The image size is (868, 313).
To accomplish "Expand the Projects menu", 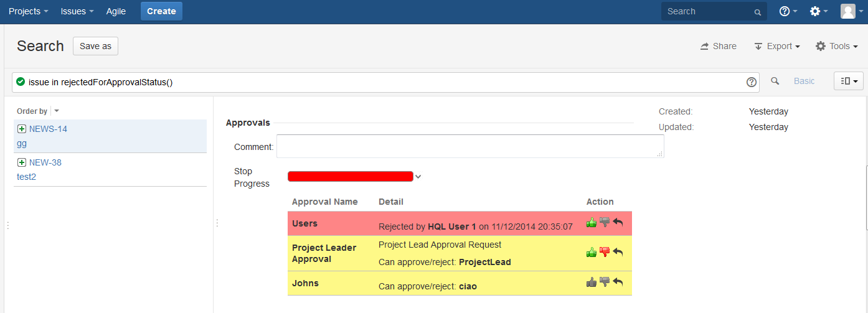I will pos(28,11).
